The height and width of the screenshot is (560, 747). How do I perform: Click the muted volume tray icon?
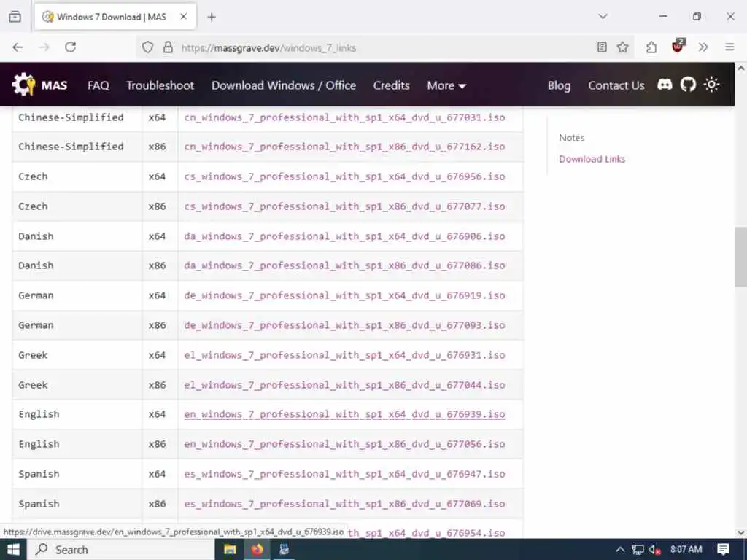coord(655,550)
